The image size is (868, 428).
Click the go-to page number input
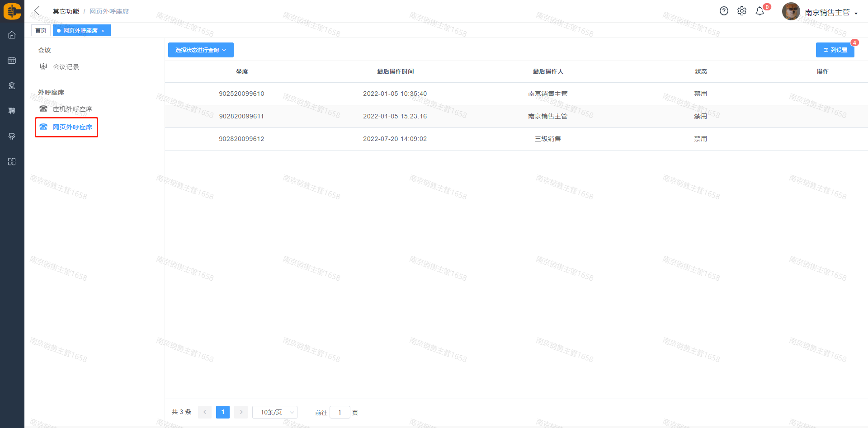340,412
